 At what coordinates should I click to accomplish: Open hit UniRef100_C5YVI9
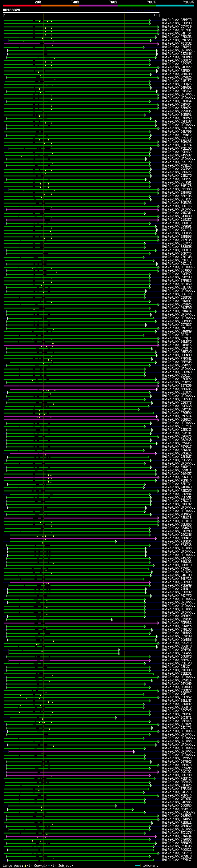(177, 26)
